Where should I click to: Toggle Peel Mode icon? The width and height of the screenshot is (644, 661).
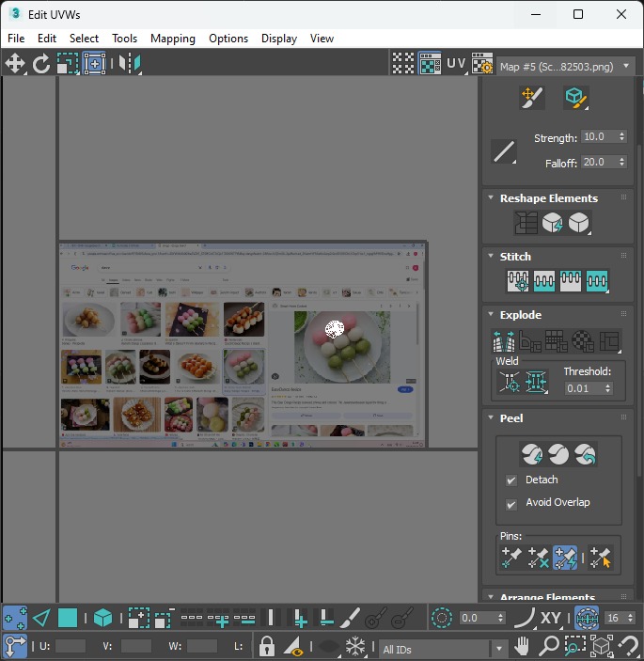[558, 454]
